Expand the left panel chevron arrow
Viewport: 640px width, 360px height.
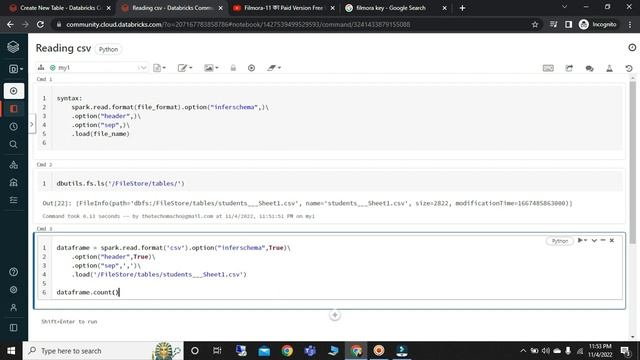coord(31,124)
